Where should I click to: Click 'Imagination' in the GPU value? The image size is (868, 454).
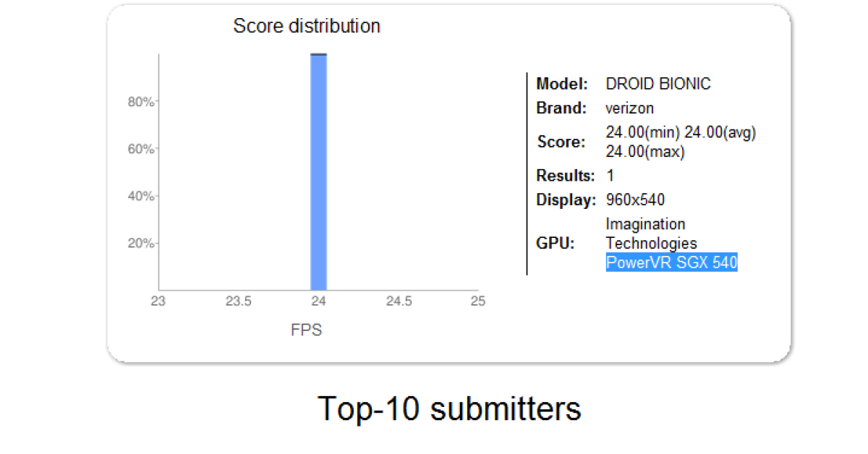[x=645, y=224]
